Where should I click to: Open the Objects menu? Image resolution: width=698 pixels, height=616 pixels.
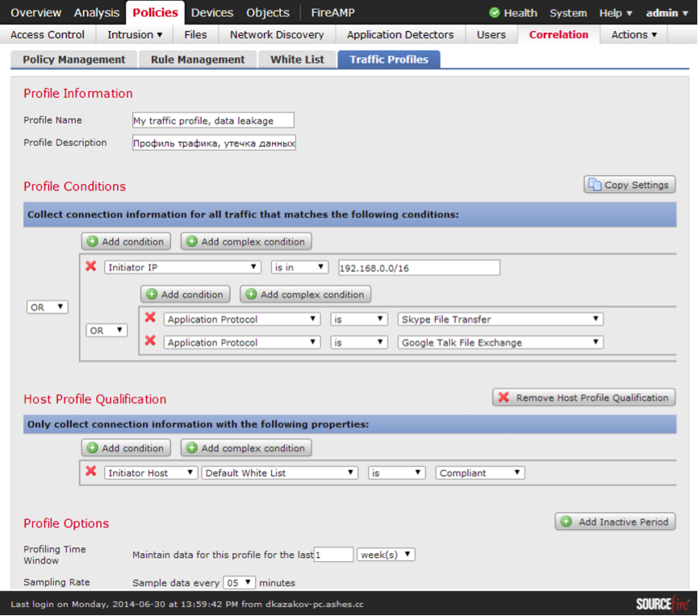tap(268, 12)
